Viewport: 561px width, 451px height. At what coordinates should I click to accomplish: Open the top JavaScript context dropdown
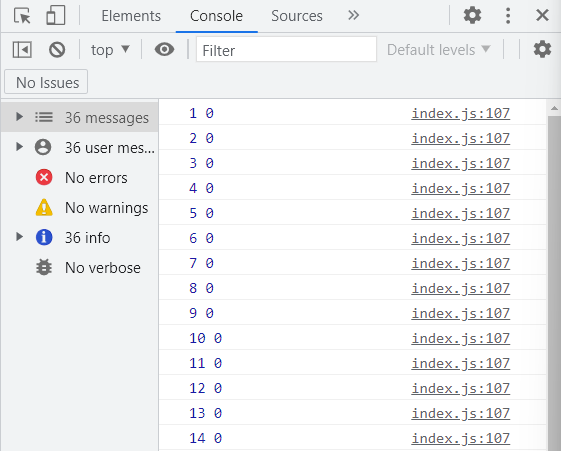tap(110, 50)
